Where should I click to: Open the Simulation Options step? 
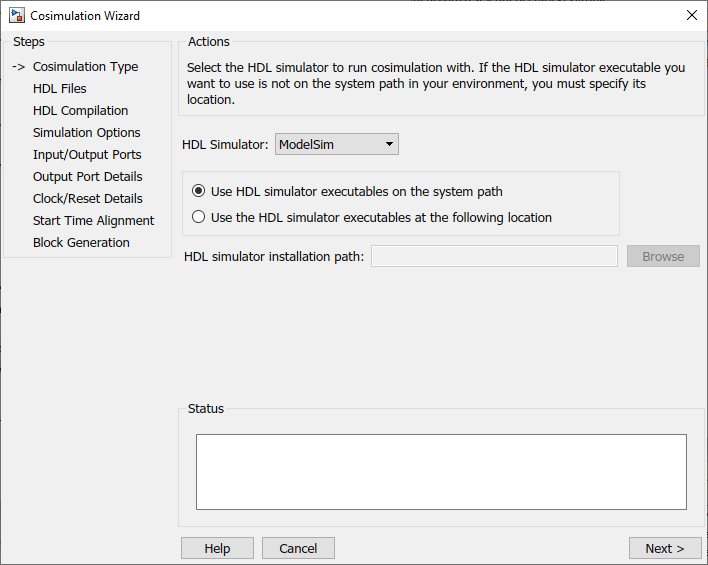86,132
